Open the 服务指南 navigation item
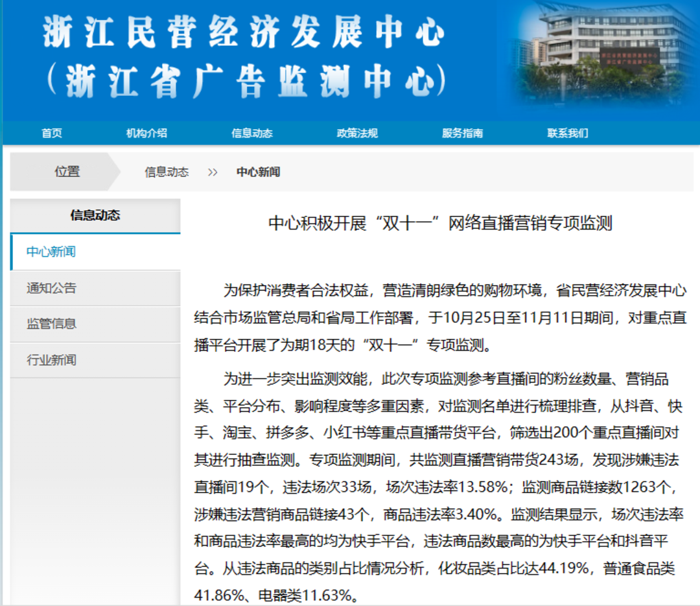 click(x=463, y=133)
